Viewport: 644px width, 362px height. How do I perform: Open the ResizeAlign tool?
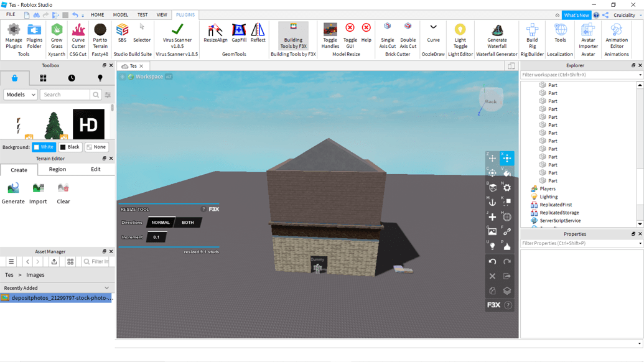(x=215, y=33)
